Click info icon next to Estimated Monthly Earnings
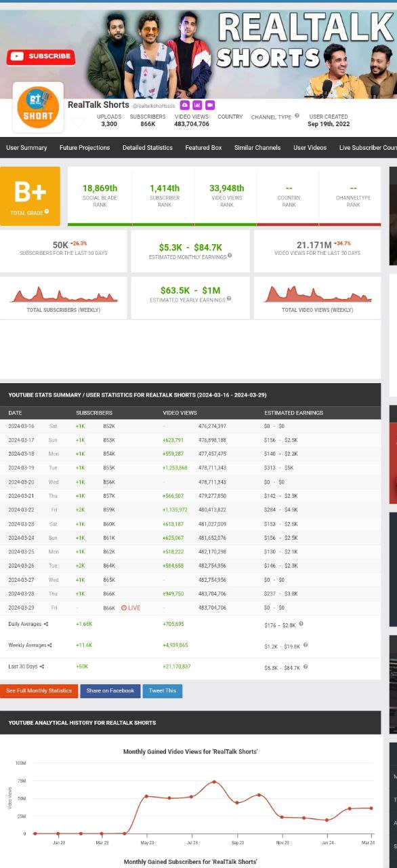 tap(230, 256)
